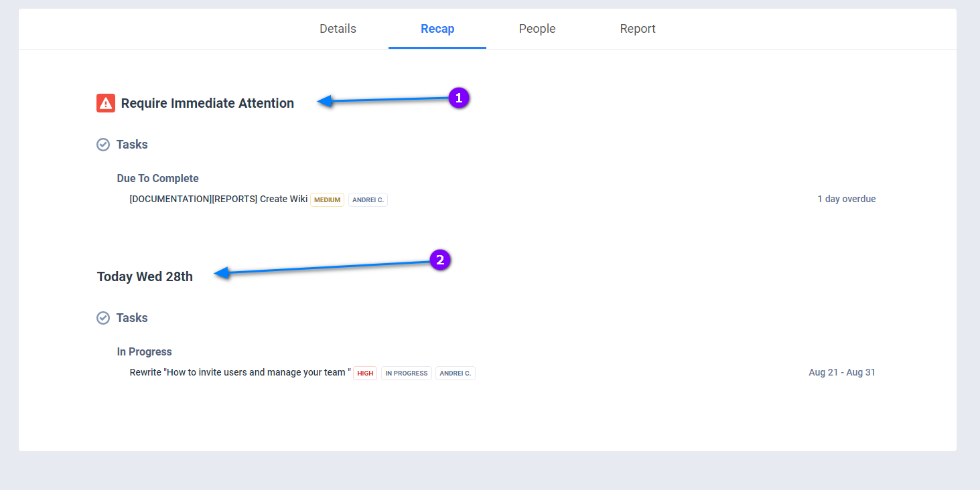Screen dimensions: 980x490
Task: Go to the Report tab
Action: pyautogui.click(x=637, y=29)
